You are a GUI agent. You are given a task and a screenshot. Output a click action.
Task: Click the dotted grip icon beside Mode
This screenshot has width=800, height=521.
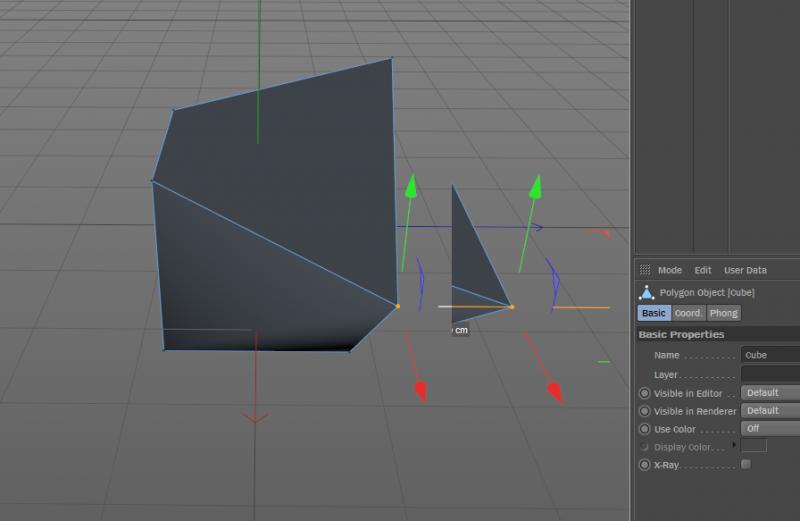tap(645, 269)
